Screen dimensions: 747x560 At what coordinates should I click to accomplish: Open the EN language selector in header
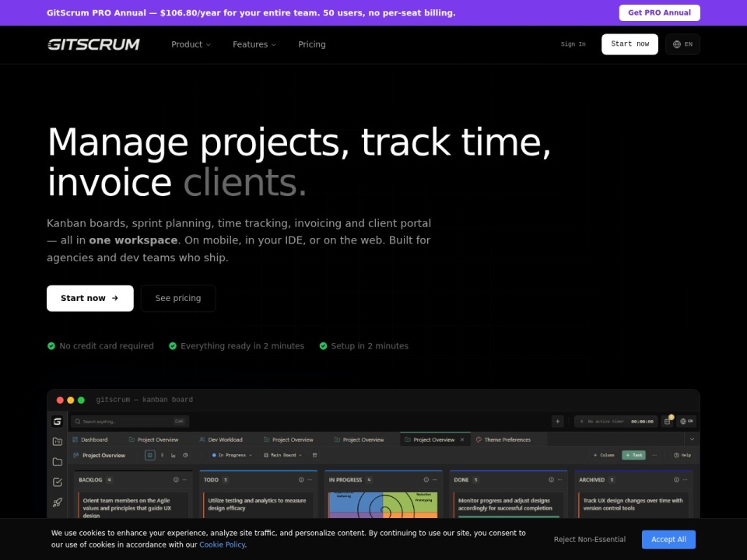click(x=682, y=44)
